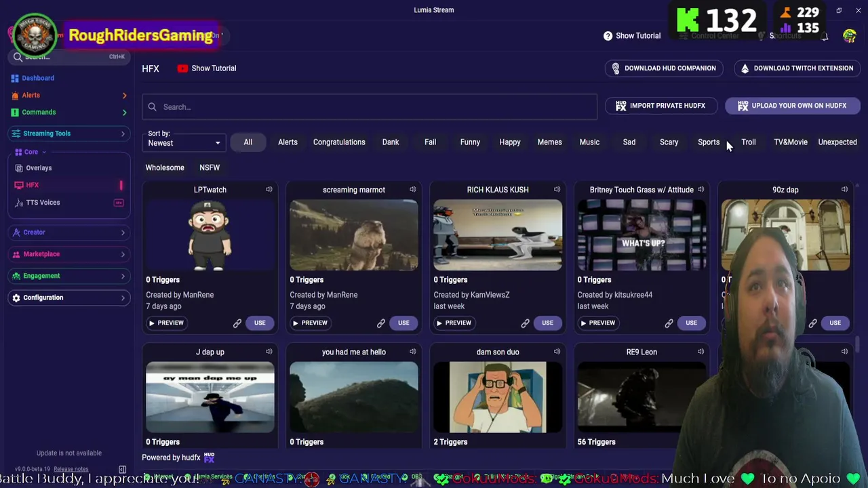Open Show Tutorial next to HFX title
Screen dimensions: 868x488
click(207, 68)
